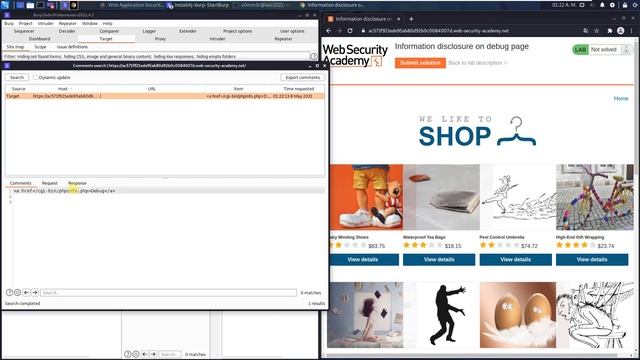Open a new browser tab
640x360 pixels.
click(411, 19)
